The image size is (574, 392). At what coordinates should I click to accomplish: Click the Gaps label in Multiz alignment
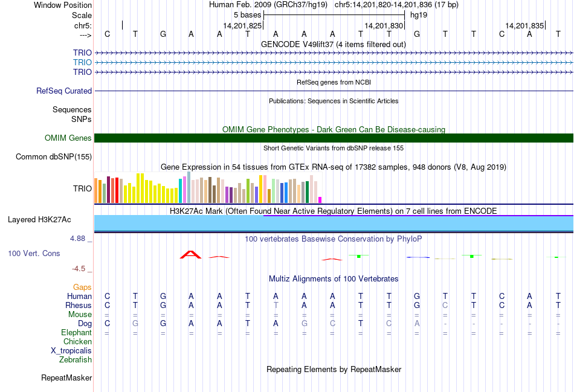(x=82, y=288)
